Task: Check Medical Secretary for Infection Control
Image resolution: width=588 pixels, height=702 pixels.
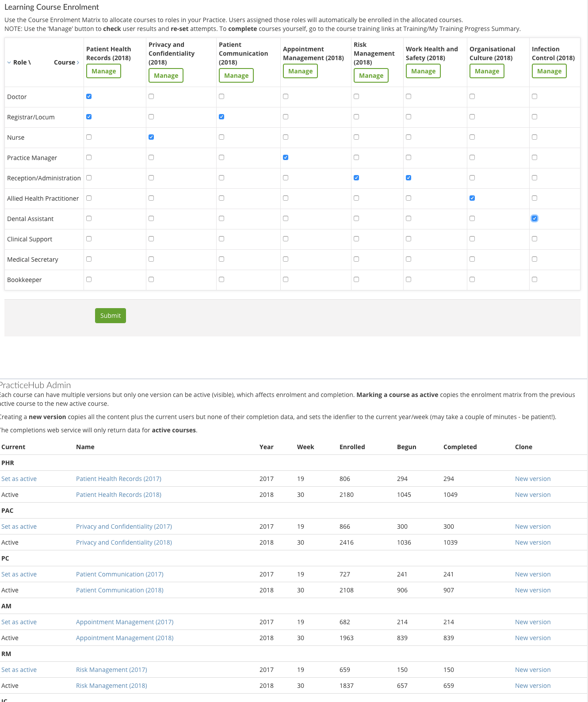Action: click(535, 259)
